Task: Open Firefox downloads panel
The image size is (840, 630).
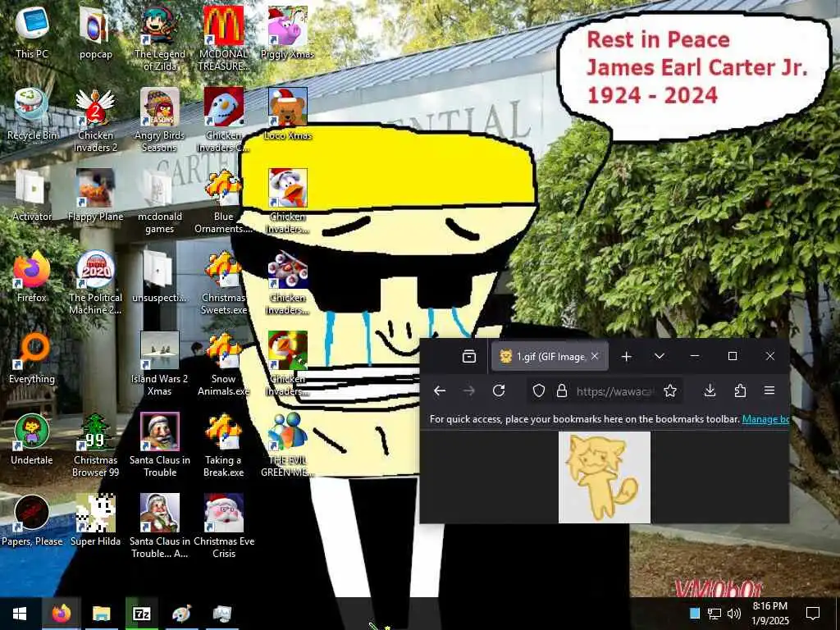Action: [x=710, y=390]
